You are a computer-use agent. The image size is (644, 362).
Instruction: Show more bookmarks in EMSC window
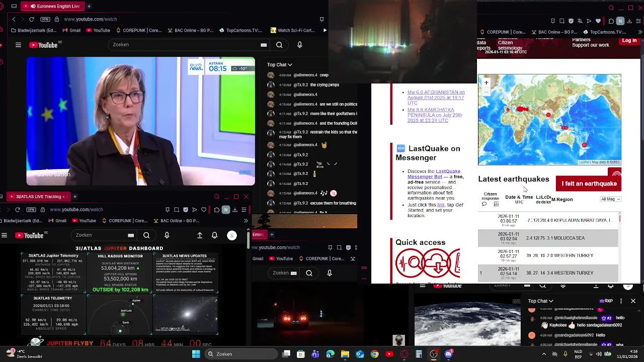coord(640,32)
